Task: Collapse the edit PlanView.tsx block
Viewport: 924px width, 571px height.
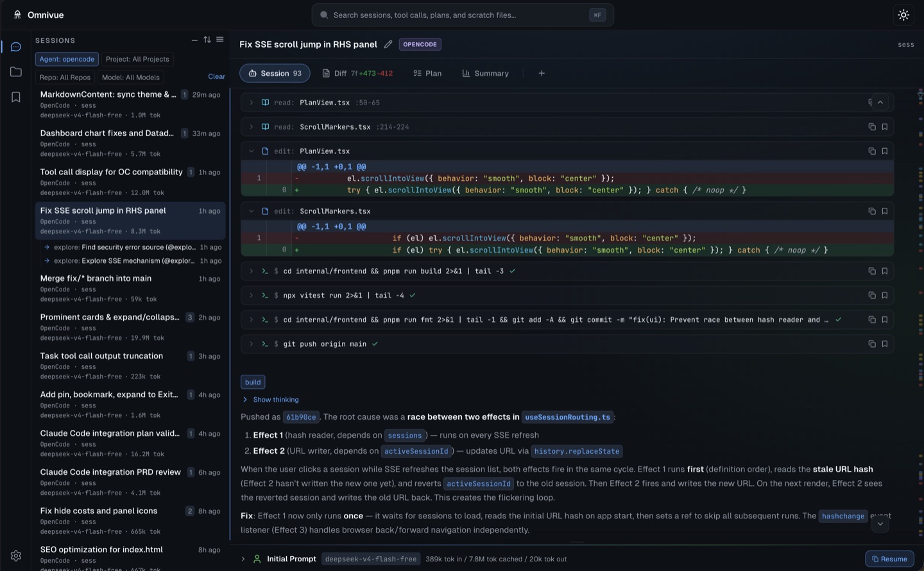Action: [252, 151]
